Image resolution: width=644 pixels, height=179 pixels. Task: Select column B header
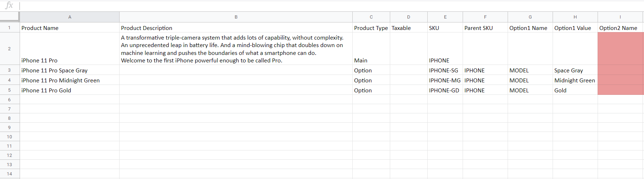pos(236,17)
